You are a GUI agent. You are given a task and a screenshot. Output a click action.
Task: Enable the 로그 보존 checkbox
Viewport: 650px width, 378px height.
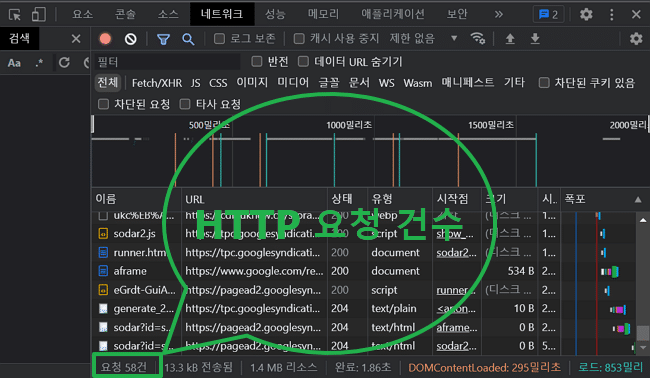[219, 39]
